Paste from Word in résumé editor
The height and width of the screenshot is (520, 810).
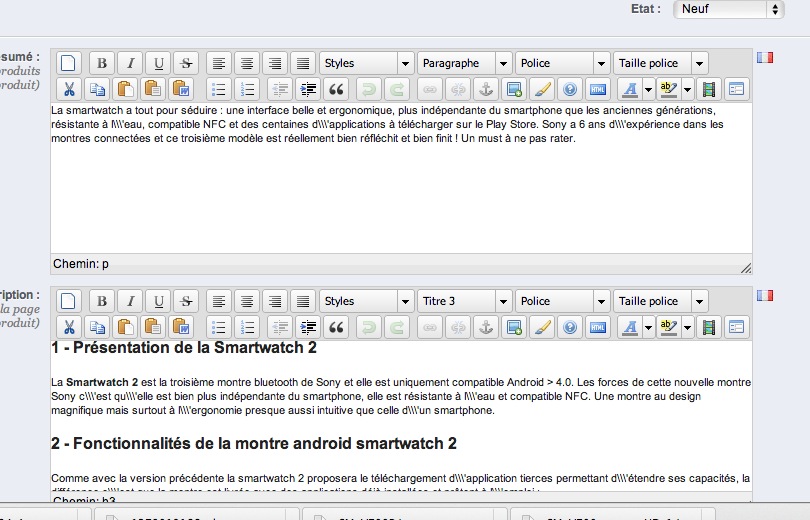pos(181,89)
